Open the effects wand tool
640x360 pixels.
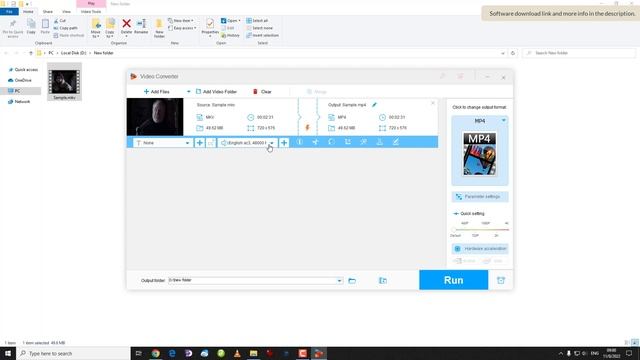(364, 142)
